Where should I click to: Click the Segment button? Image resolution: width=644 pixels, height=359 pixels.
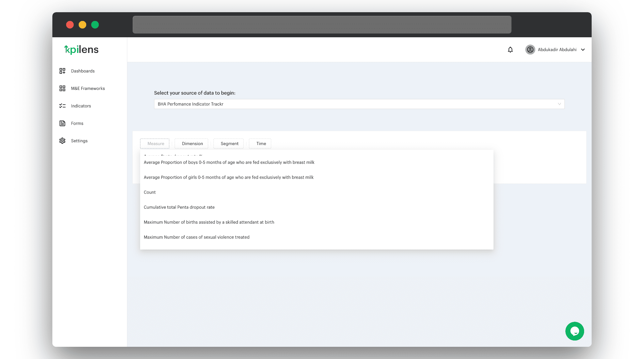pos(229,143)
